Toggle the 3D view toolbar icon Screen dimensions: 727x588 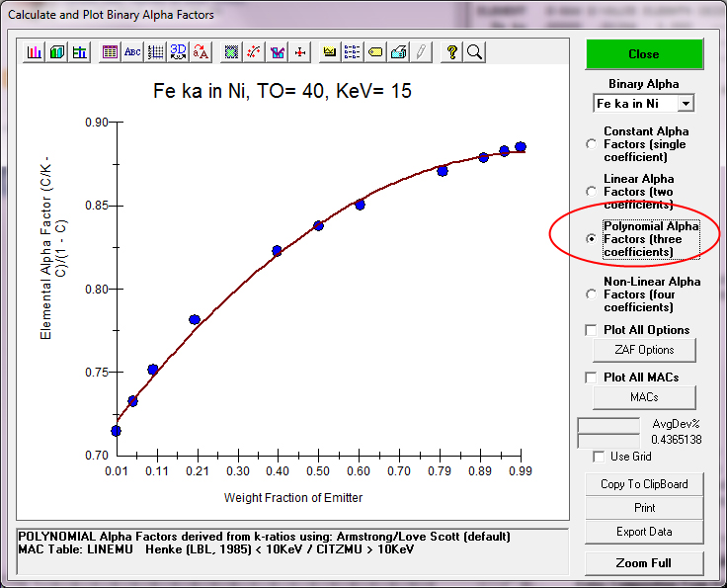[179, 52]
